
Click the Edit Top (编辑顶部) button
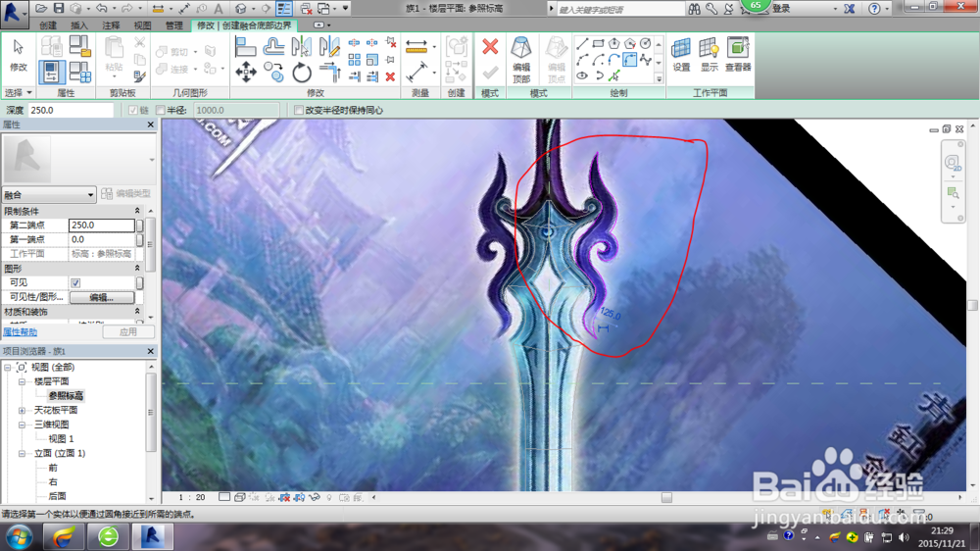pyautogui.click(x=521, y=60)
